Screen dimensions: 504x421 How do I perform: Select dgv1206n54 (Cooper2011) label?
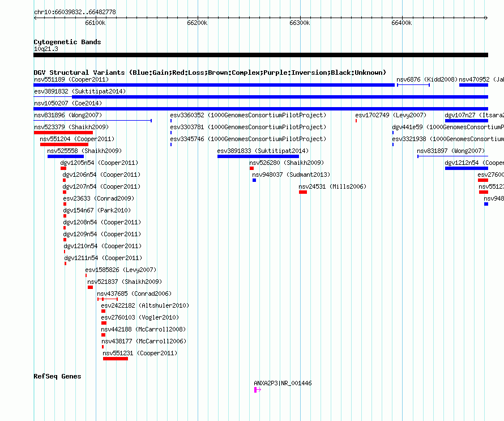coord(101,175)
